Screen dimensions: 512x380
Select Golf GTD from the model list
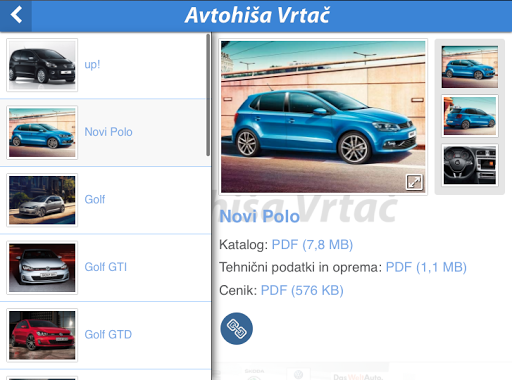[x=105, y=335]
